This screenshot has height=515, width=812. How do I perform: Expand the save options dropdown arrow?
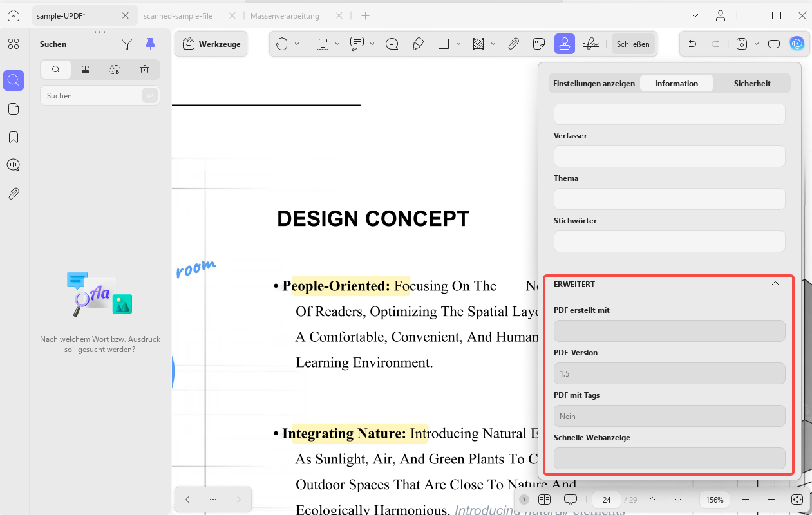coord(757,44)
